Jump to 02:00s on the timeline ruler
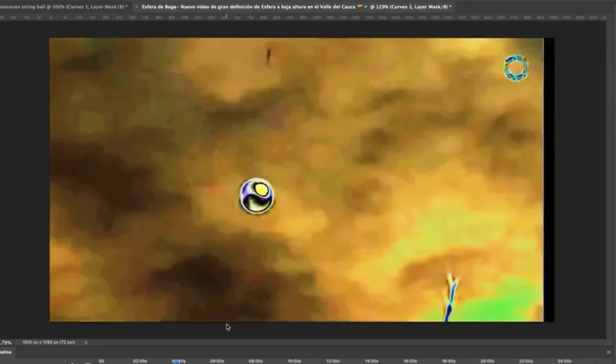Viewport: 616px width, 364px height. [140, 361]
